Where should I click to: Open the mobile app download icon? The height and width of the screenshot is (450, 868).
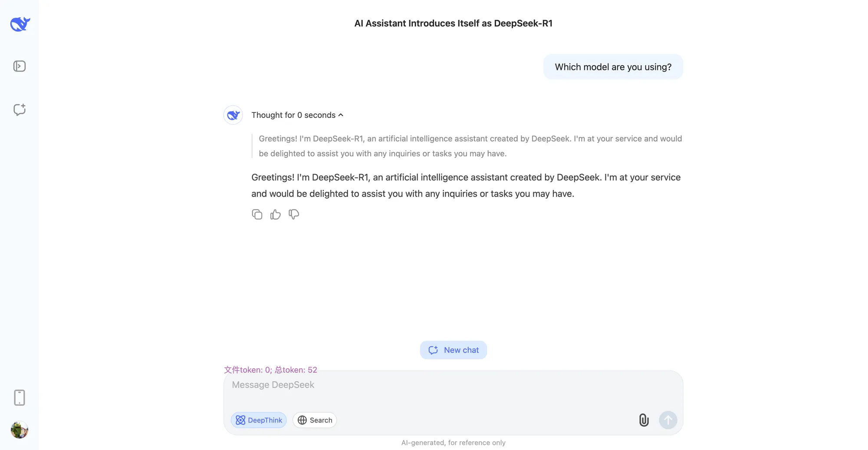[x=20, y=397]
